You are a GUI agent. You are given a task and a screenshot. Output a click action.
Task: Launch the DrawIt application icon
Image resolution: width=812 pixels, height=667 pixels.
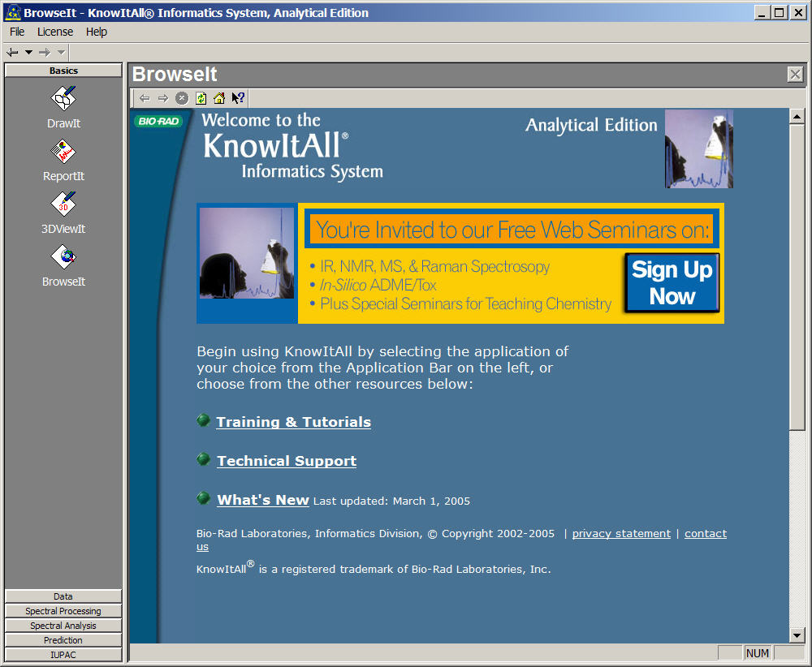pos(63,98)
